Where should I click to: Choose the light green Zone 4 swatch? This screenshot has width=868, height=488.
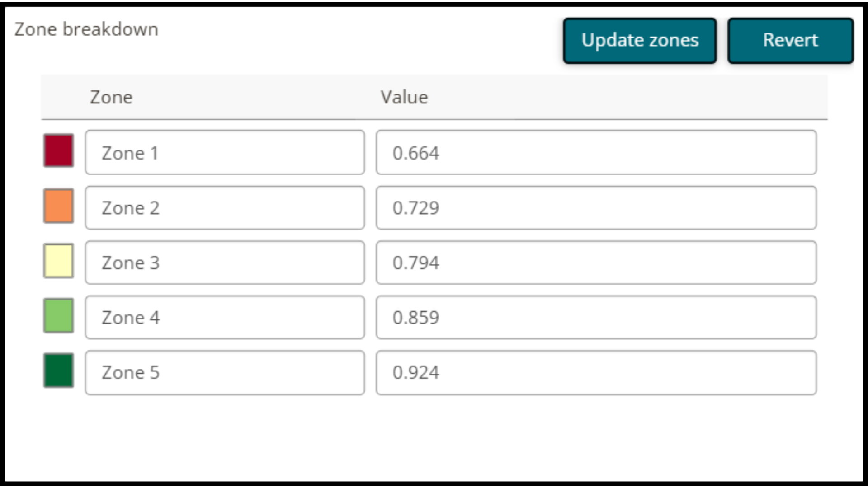tap(59, 315)
